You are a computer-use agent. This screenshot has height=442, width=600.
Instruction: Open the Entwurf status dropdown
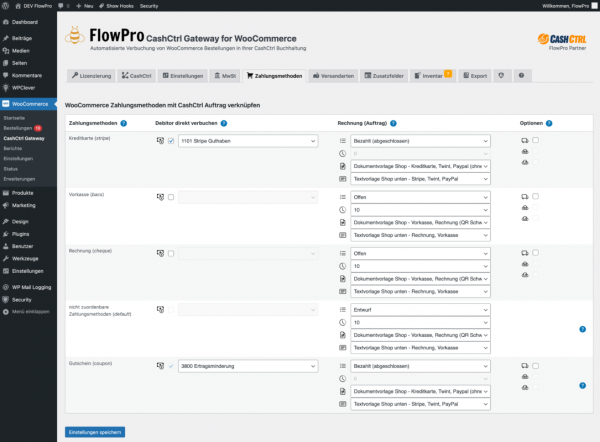pos(419,310)
